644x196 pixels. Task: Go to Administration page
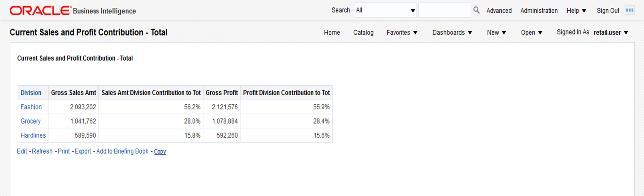click(539, 11)
